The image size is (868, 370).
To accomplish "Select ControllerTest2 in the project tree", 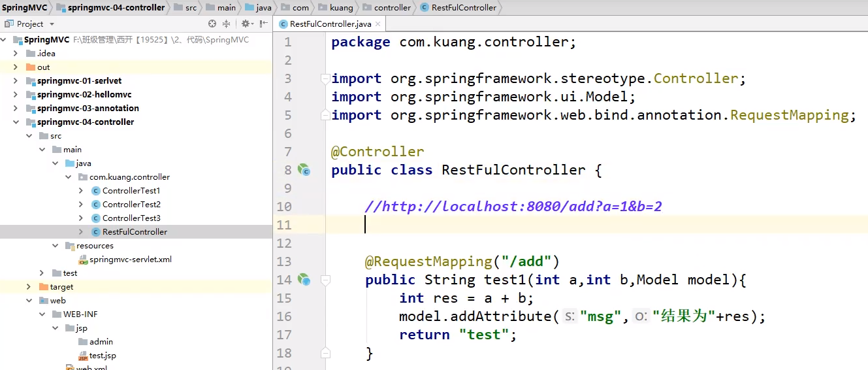I will point(131,205).
